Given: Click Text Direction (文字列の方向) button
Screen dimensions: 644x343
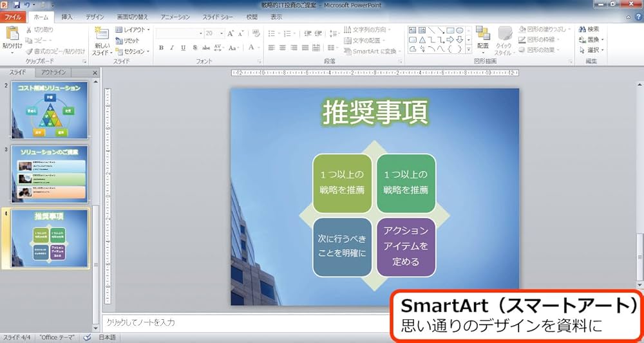Looking at the screenshot, I should (x=368, y=30).
